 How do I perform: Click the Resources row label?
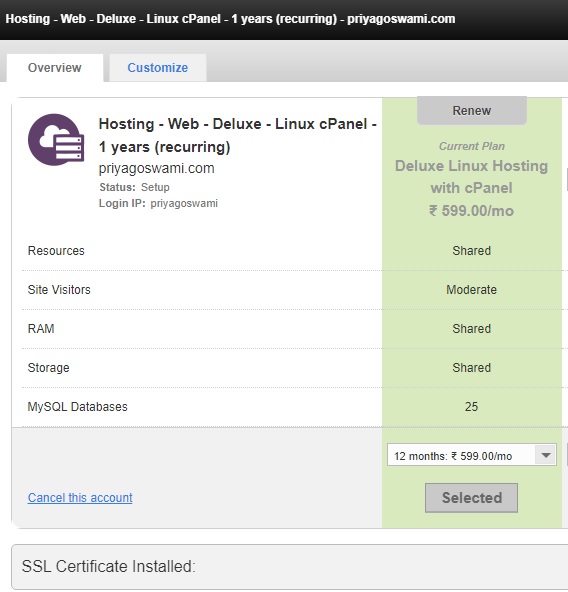click(x=56, y=251)
